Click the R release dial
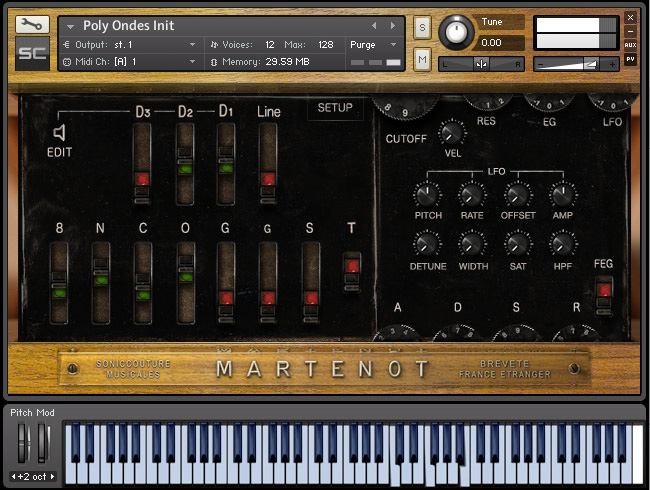Screen dimensions: 650x490 click(x=576, y=333)
